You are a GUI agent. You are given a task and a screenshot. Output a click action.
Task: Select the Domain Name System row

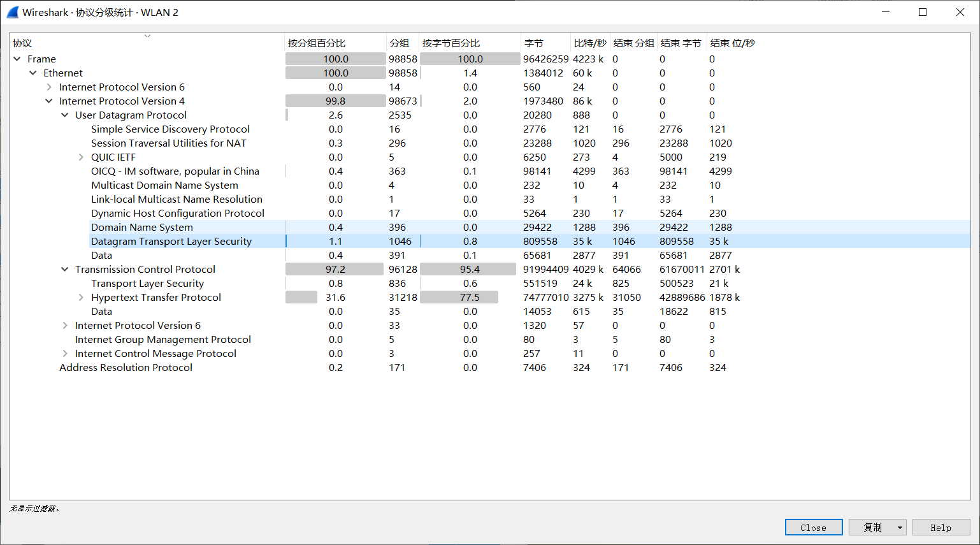(x=141, y=228)
